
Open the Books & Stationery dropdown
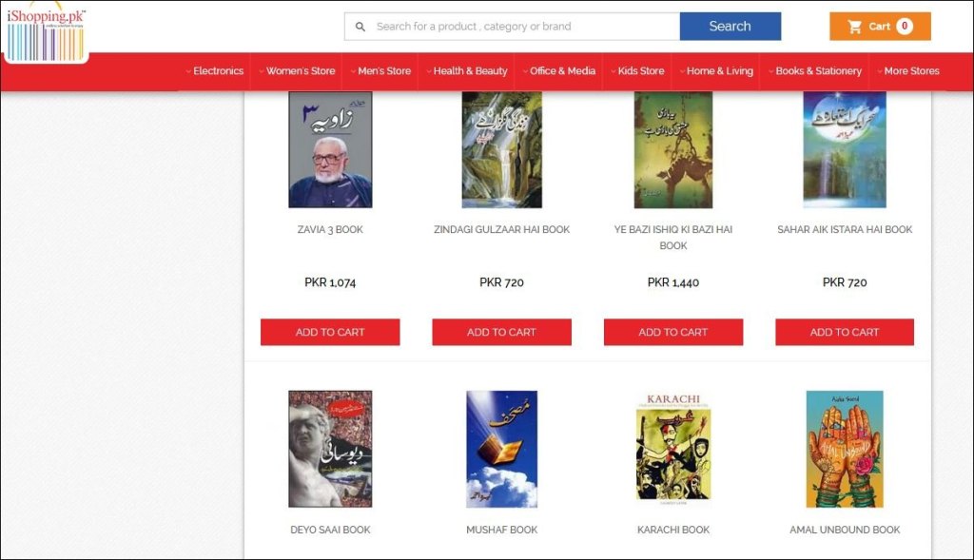point(815,70)
